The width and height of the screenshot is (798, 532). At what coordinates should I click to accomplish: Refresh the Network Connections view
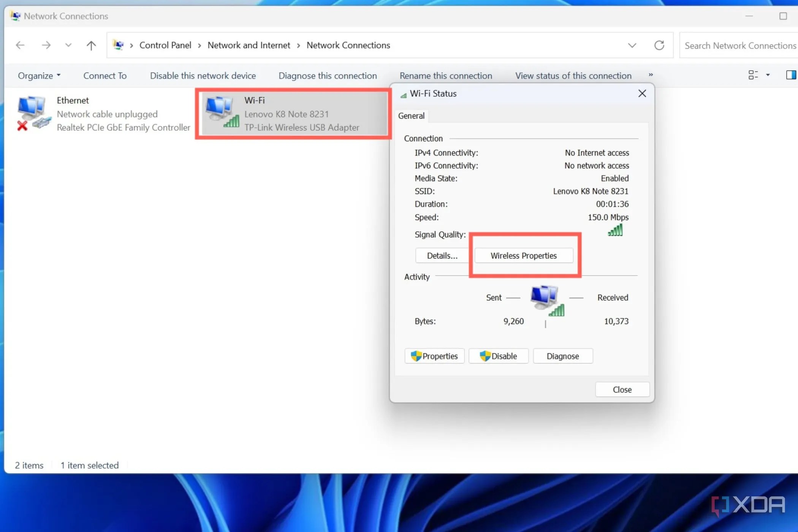(x=659, y=45)
